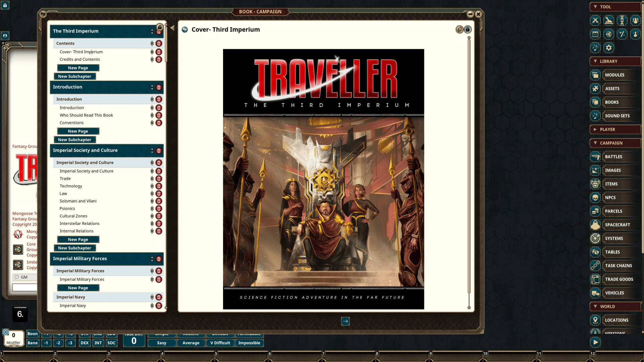Click the crossed swords combat tool icon
The height and width of the screenshot is (362, 644).
coord(595,20)
